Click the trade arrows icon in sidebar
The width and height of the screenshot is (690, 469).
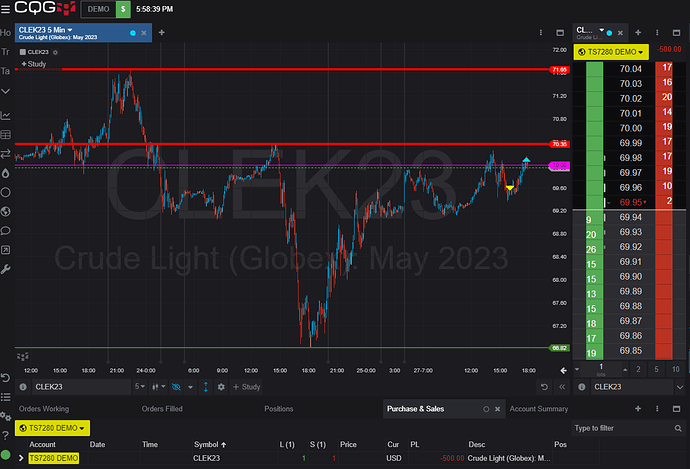6,154
